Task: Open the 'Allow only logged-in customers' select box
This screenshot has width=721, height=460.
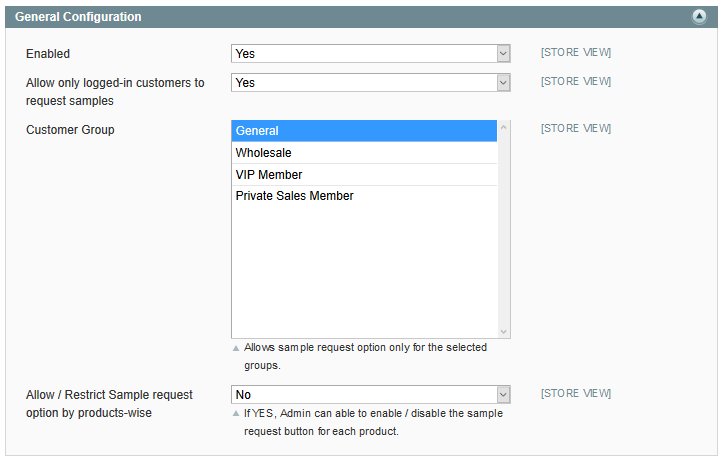Action: pyautogui.click(x=371, y=83)
